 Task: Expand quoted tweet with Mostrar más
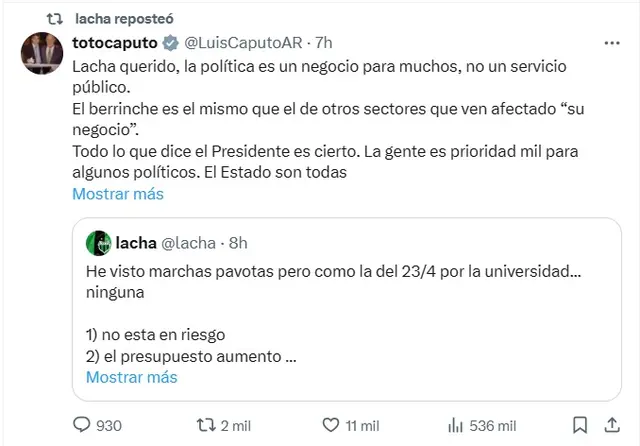point(131,377)
